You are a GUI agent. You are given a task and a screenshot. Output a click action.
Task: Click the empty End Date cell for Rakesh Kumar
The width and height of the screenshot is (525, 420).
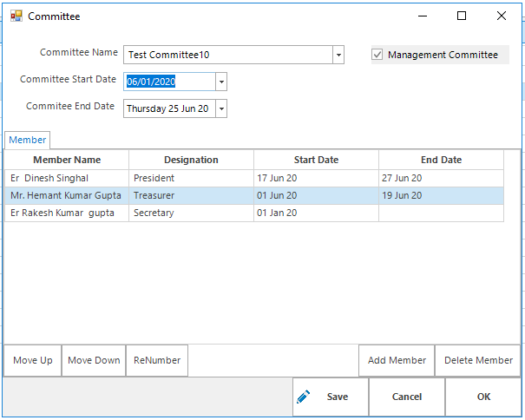(x=441, y=213)
